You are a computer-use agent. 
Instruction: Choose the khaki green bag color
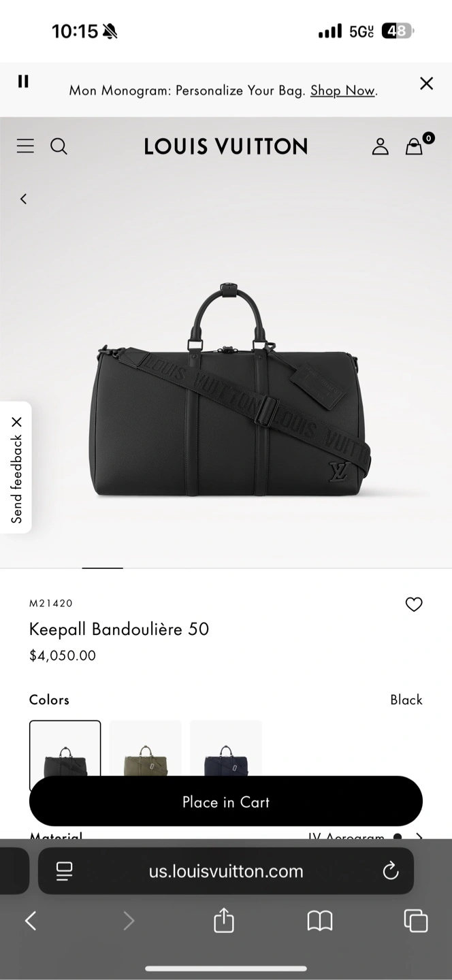pos(146,749)
